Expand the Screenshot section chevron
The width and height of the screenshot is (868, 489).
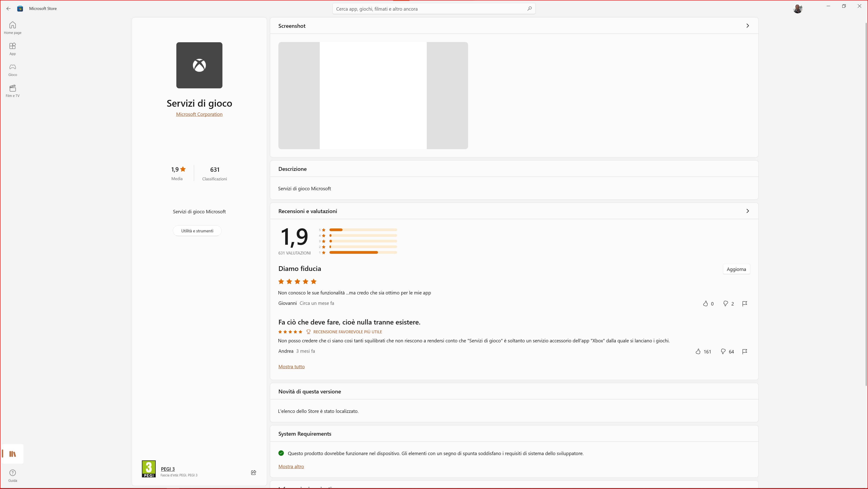[x=747, y=26]
